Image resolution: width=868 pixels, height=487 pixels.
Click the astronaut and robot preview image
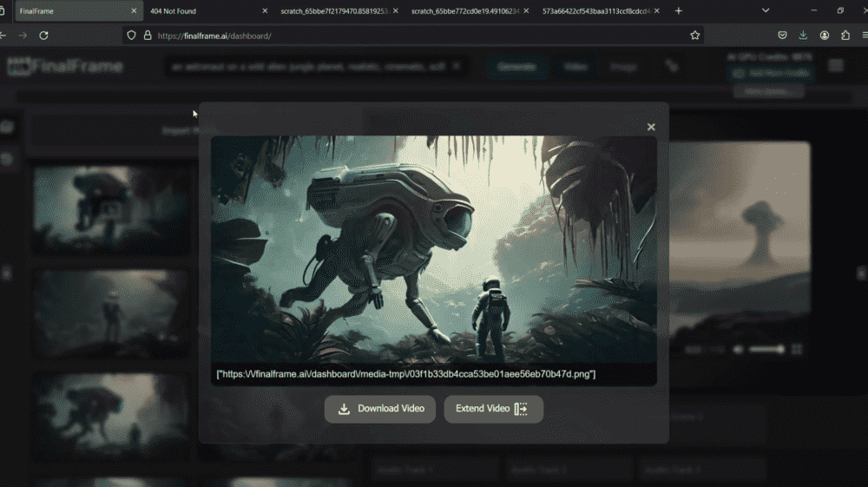click(433, 249)
